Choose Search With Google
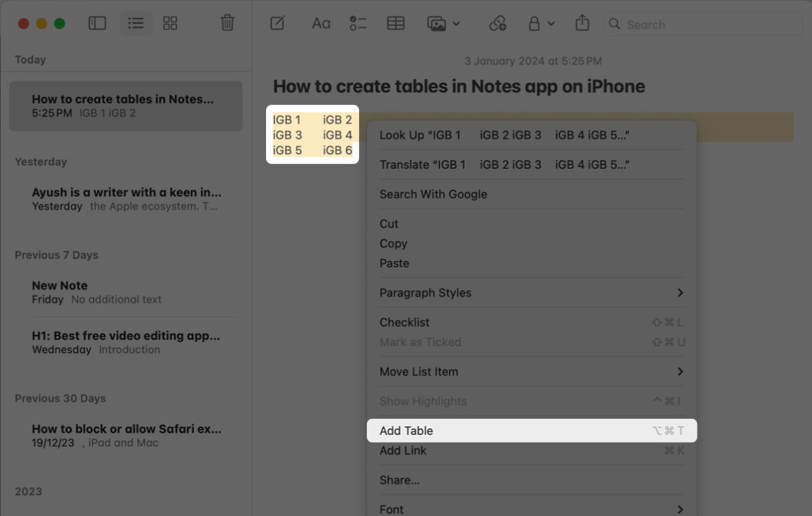812x516 pixels. (x=433, y=194)
